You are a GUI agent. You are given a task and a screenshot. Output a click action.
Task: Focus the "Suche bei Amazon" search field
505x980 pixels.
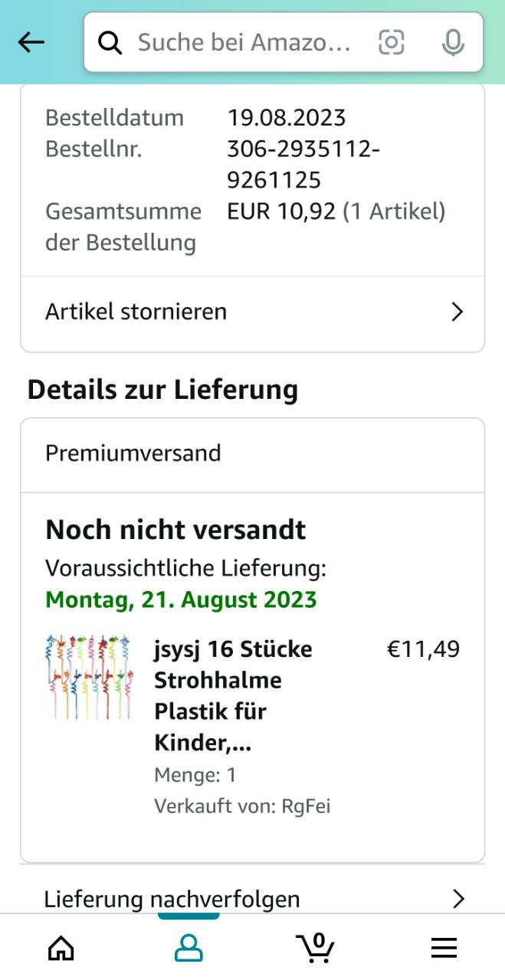click(x=245, y=43)
